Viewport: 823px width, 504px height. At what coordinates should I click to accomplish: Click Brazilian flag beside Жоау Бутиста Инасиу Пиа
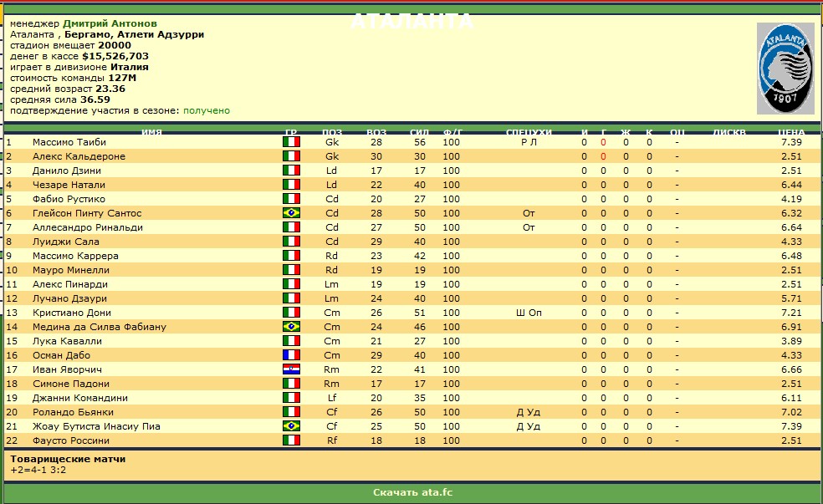point(291,426)
